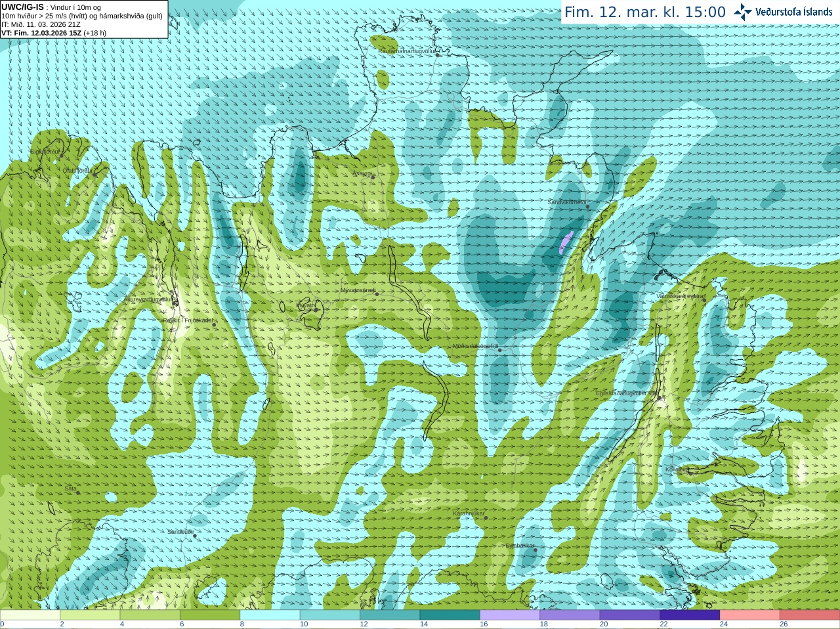Click the 26+ m/s red legend swatch
The width and height of the screenshot is (840, 629).
pyautogui.click(x=810, y=615)
